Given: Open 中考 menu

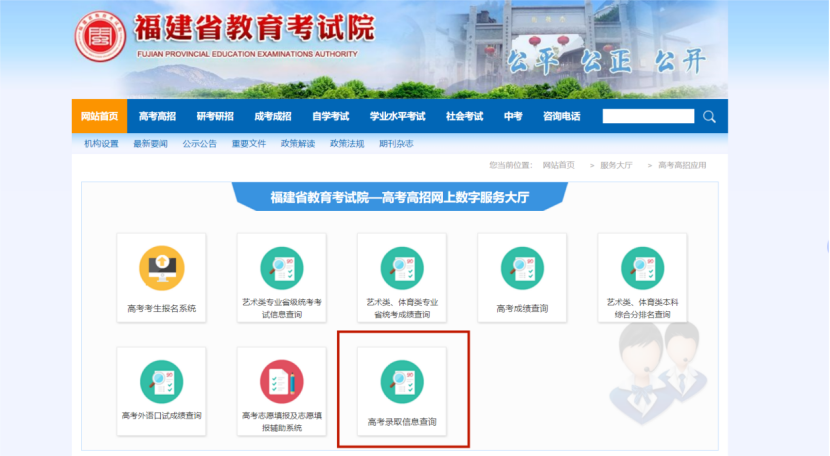Looking at the screenshot, I should [x=513, y=116].
